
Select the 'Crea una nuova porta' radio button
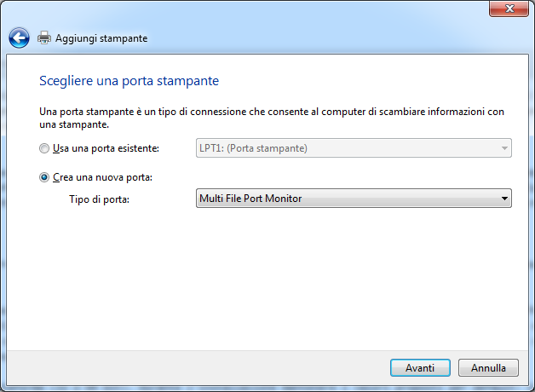click(x=44, y=177)
